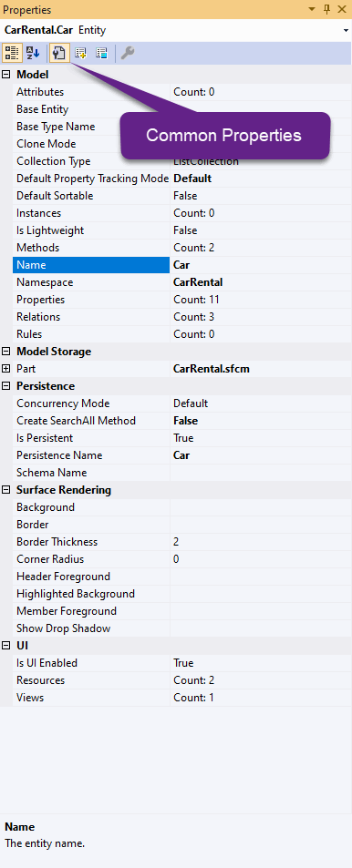The height and width of the screenshot is (868, 352).
Task: Click the Is Lightweight False value
Action: [261, 230]
